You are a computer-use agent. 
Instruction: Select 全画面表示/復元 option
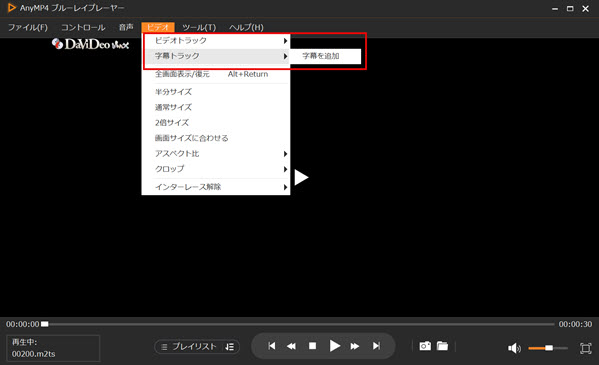(x=216, y=74)
